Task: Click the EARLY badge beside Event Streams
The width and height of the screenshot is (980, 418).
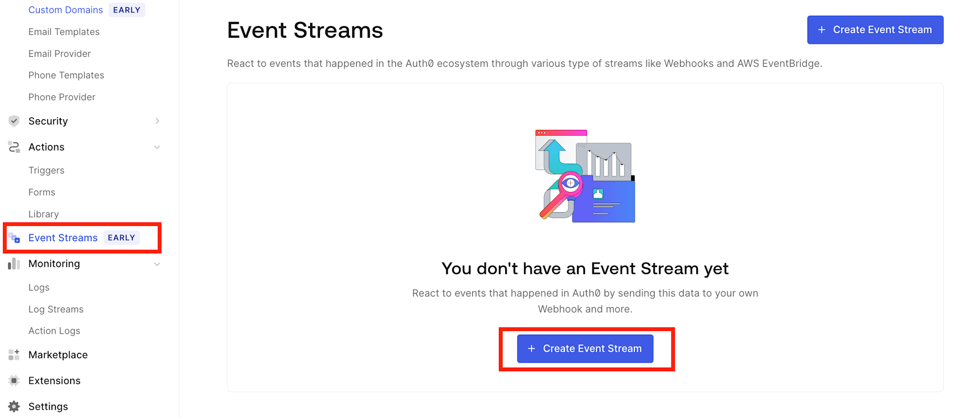Action: pos(122,238)
